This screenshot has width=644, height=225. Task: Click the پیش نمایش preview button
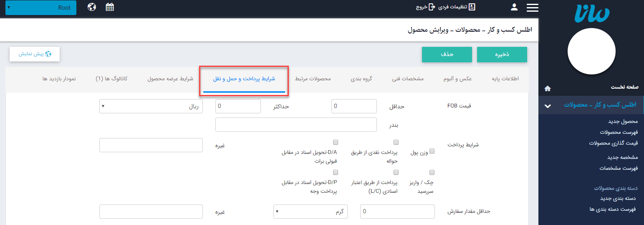tap(35, 54)
